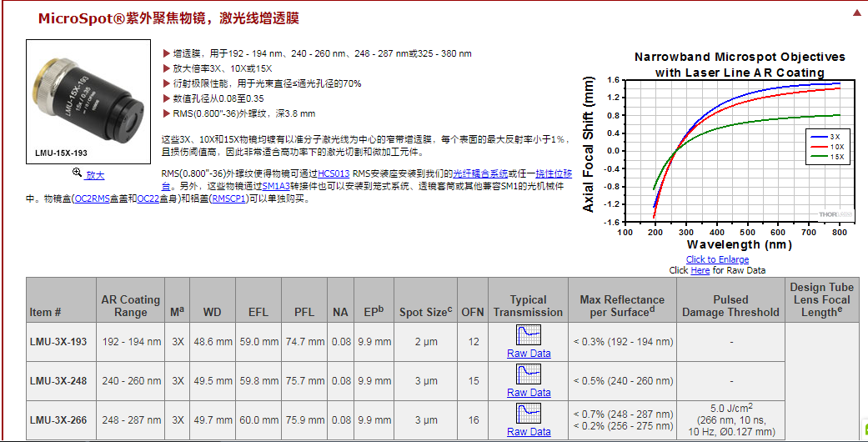Open Raw Data link for LMU-3X-248

(x=529, y=393)
